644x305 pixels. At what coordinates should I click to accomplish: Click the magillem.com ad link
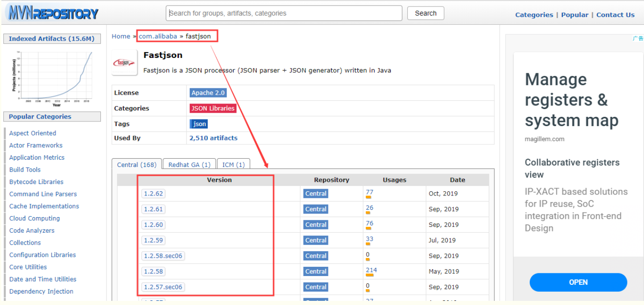tap(544, 139)
